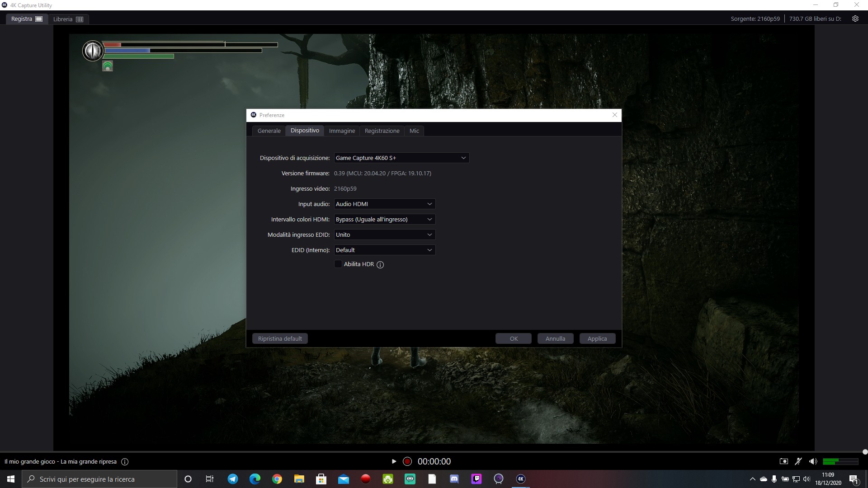
Task: Open the settings gear icon
Action: [x=855, y=19]
